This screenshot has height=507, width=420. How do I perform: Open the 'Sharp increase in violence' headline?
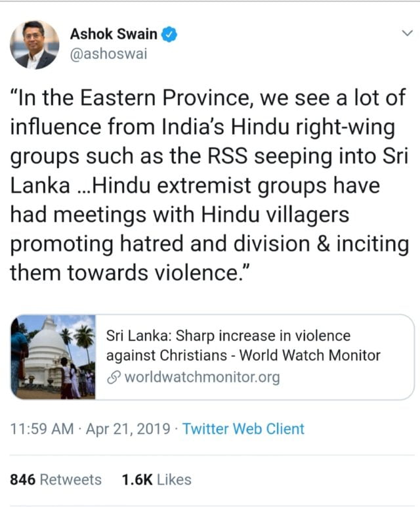228,336
